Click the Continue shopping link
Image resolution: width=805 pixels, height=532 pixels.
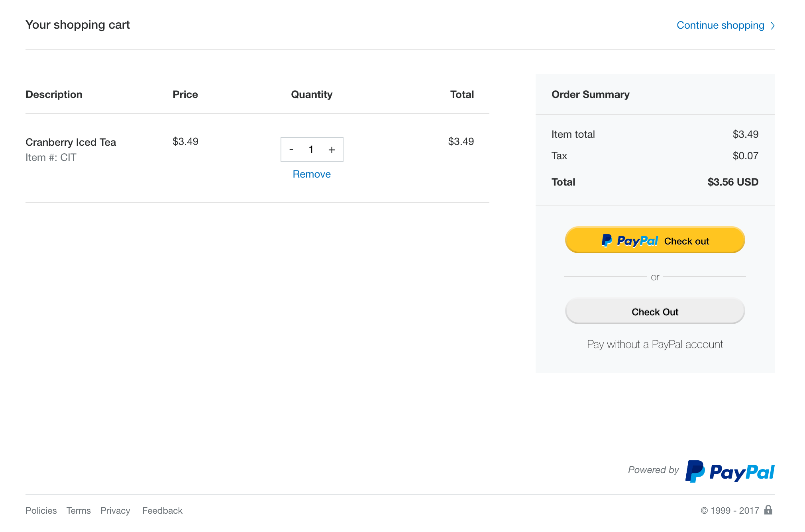[720, 25]
